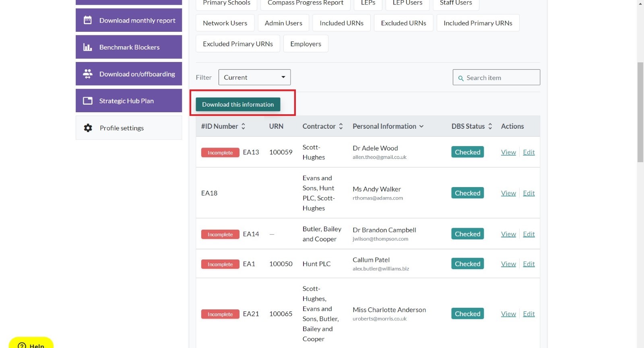Open the Included URNs tab
The width and height of the screenshot is (644, 348).
click(342, 23)
